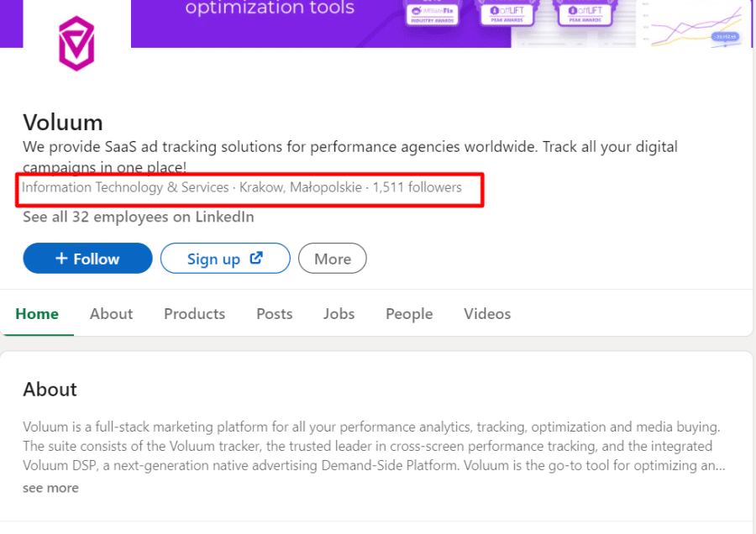Open the Jobs tab

pyautogui.click(x=339, y=314)
